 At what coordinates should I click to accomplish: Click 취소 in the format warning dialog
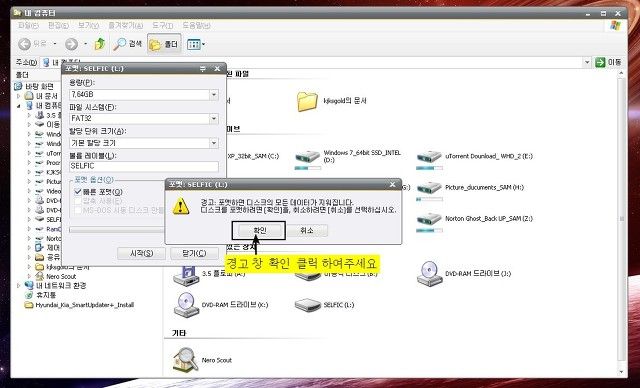307,231
